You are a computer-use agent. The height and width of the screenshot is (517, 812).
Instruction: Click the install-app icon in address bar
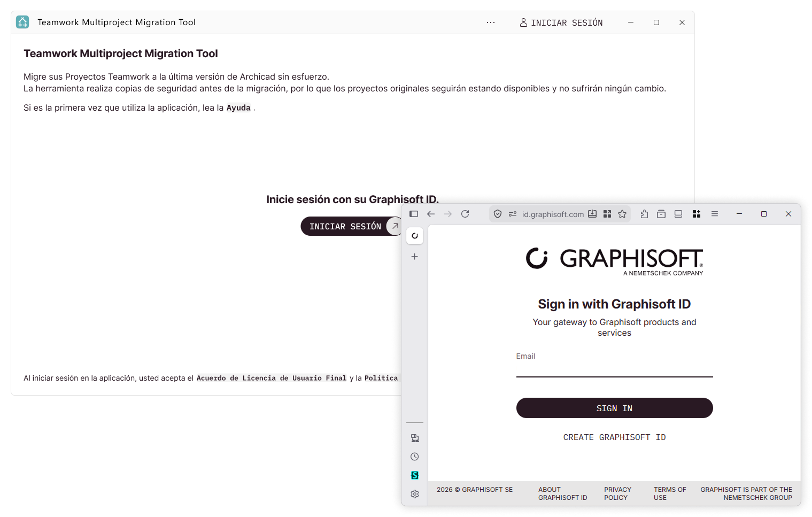(592, 214)
